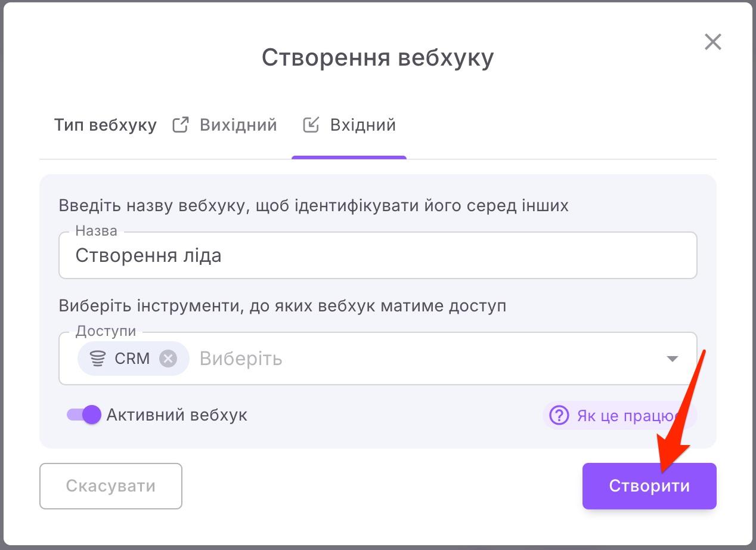Click the incoming webhook arrow icon
The width and height of the screenshot is (756, 550).
tap(311, 125)
